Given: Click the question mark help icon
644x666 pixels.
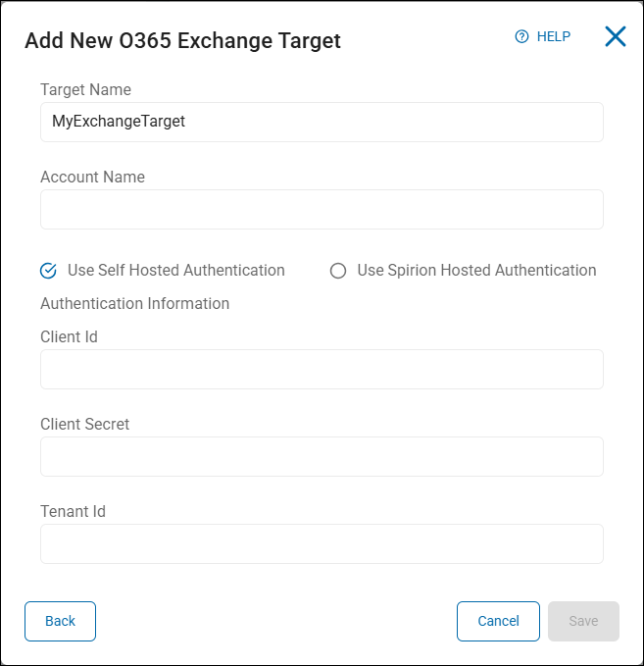Looking at the screenshot, I should pos(521,36).
